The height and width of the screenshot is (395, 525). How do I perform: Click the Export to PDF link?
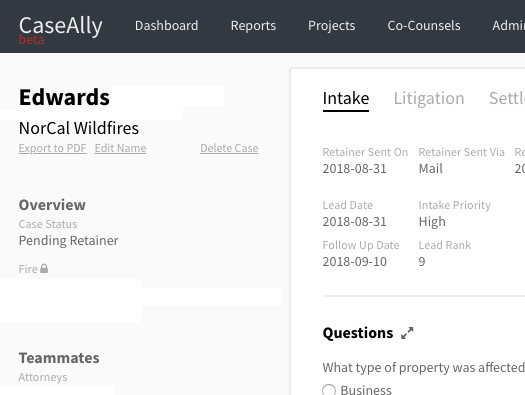click(x=53, y=148)
